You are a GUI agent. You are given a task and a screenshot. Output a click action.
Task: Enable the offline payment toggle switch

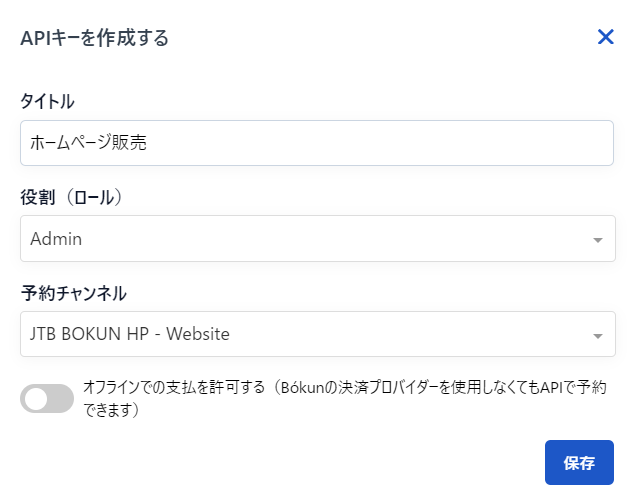(47, 399)
